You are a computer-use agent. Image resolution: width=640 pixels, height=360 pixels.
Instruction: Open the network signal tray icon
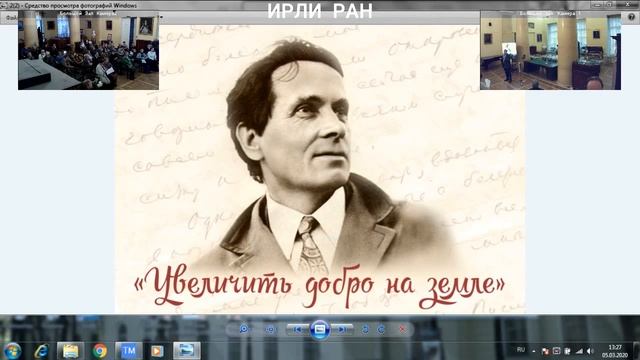579,351
